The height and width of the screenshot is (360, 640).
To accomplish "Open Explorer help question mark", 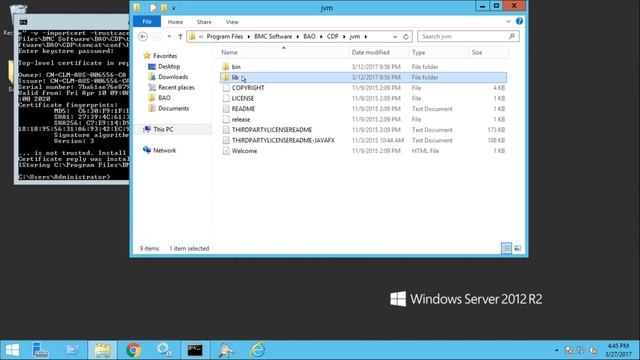I will pyautogui.click(x=519, y=21).
